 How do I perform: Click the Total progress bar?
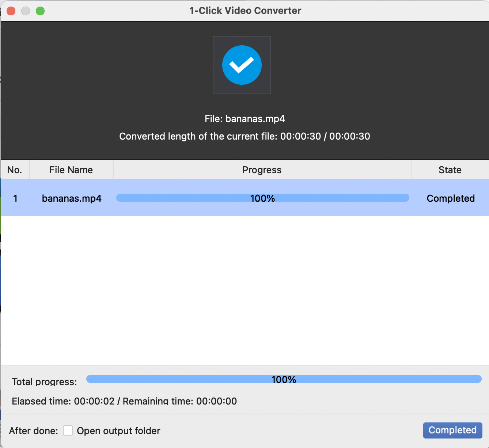pyautogui.click(x=284, y=379)
